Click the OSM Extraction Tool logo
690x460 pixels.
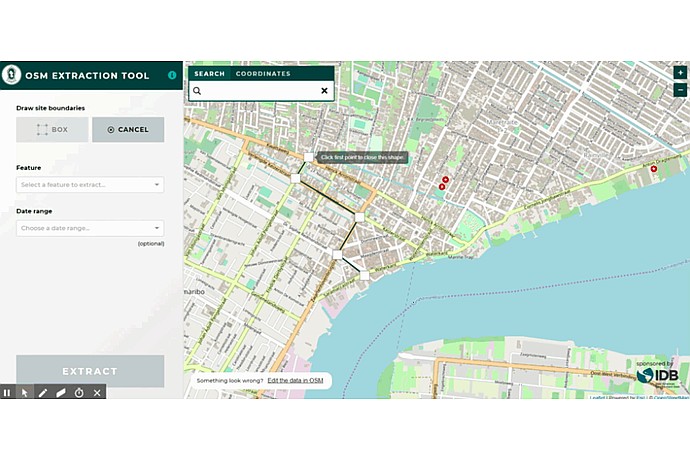click(x=11, y=75)
